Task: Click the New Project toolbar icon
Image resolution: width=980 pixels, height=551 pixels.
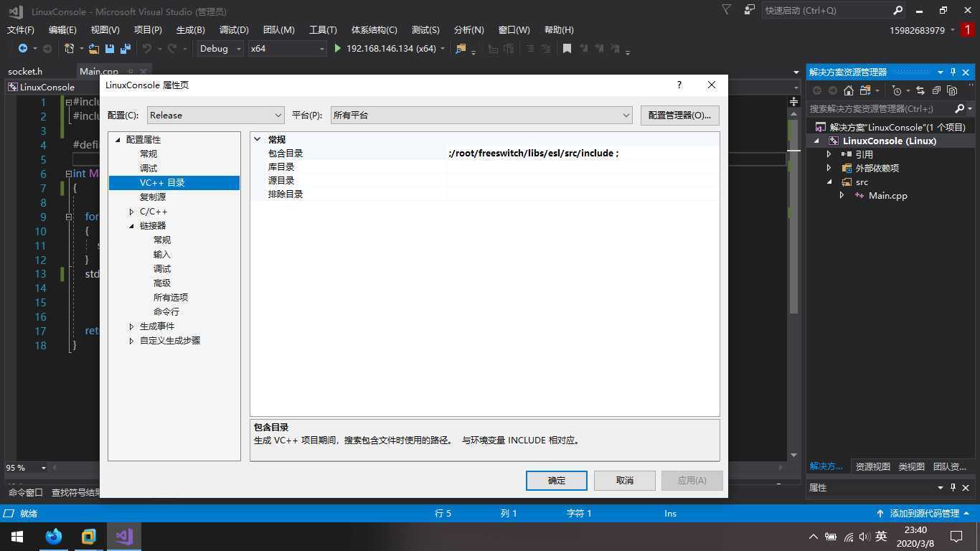Action: pyautogui.click(x=69, y=49)
